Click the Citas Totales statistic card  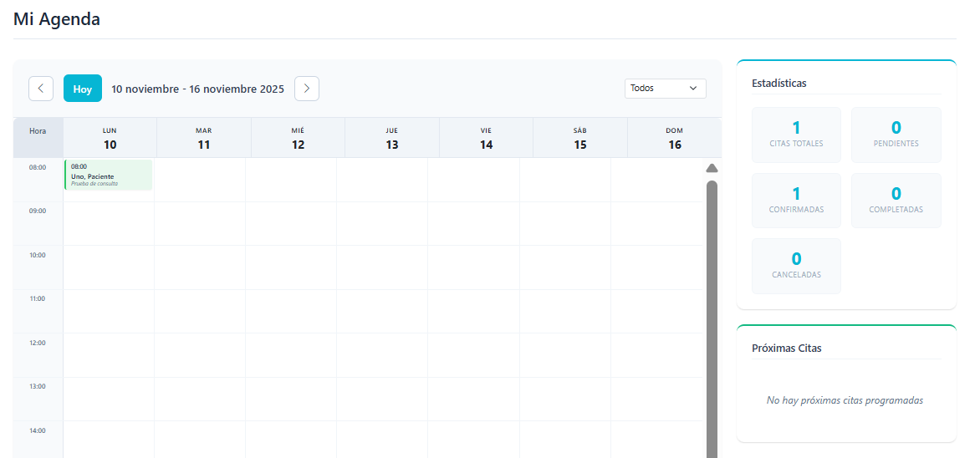point(796,135)
